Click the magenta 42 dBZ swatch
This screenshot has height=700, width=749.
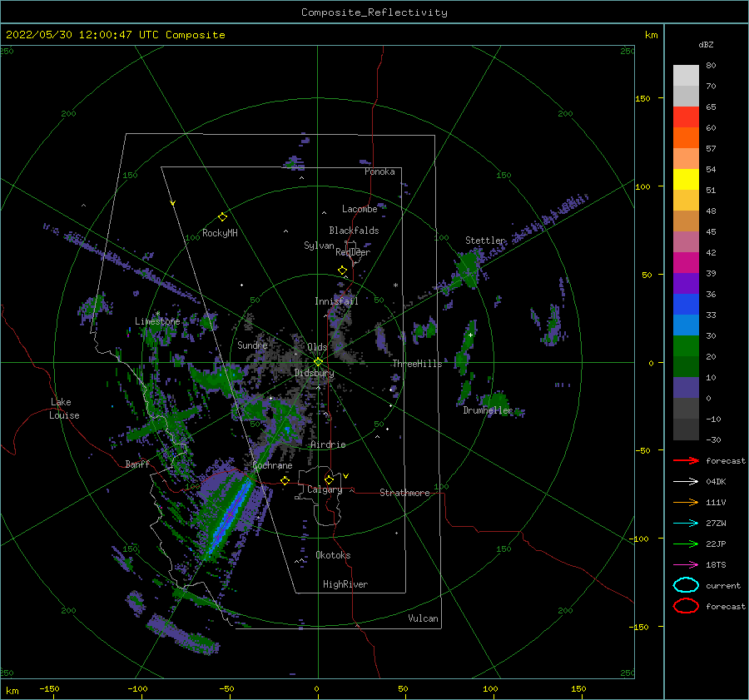click(686, 262)
